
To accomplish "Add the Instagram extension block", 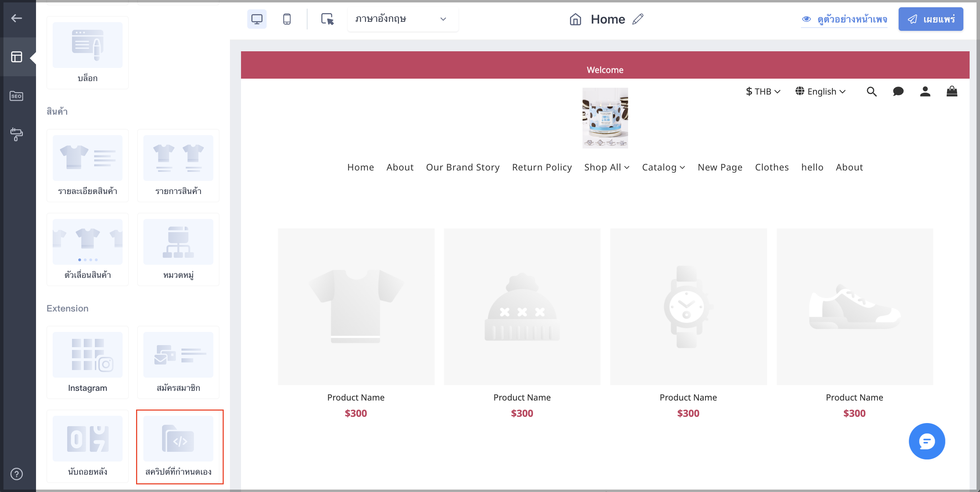I will point(88,362).
